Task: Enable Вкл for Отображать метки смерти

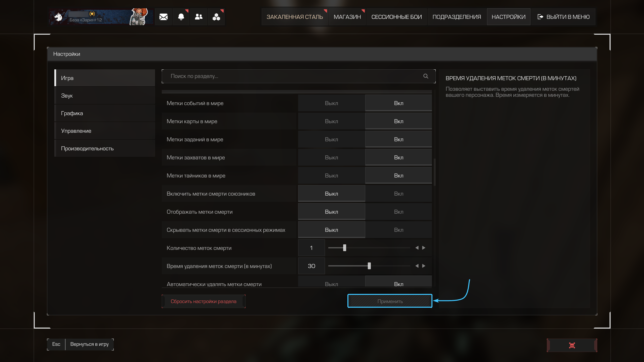Action: point(398,212)
